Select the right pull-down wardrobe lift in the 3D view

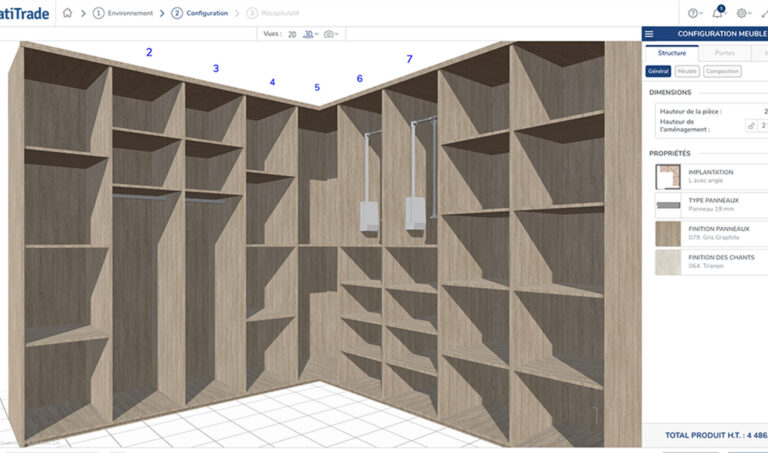(x=421, y=174)
